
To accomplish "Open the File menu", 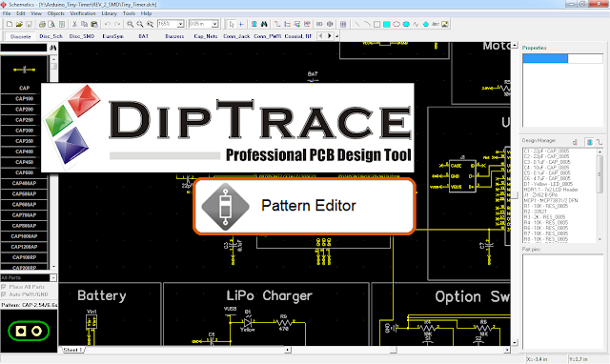I will click(x=7, y=13).
